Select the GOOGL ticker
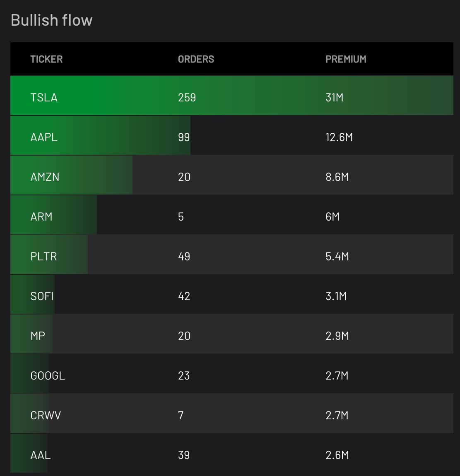 click(48, 376)
